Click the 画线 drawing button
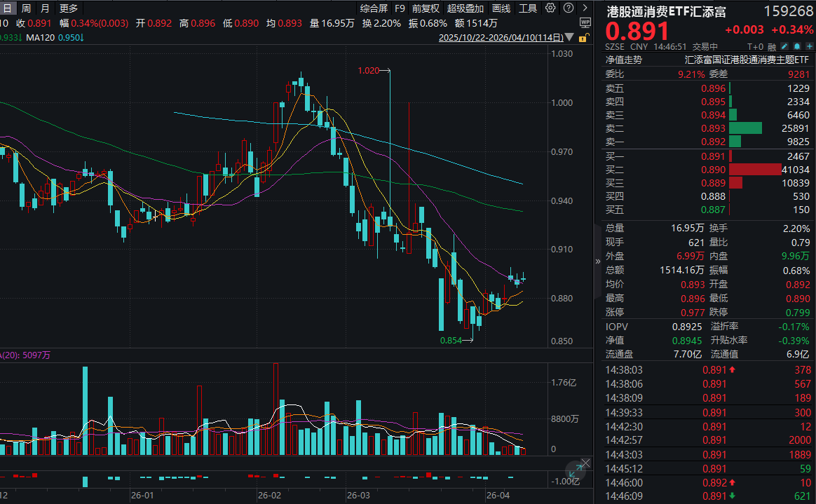This screenshot has height=504, width=816. pos(501,8)
